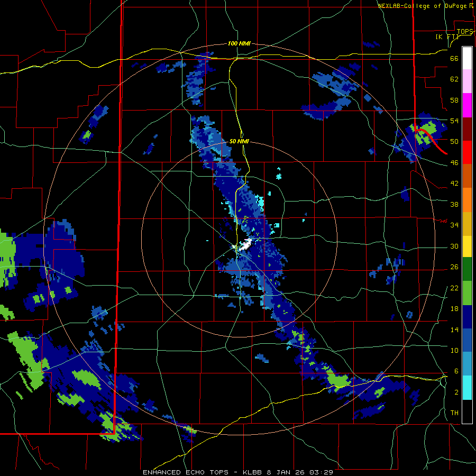Click the 34 scale label
This screenshot has width=476, height=476.
click(454, 225)
